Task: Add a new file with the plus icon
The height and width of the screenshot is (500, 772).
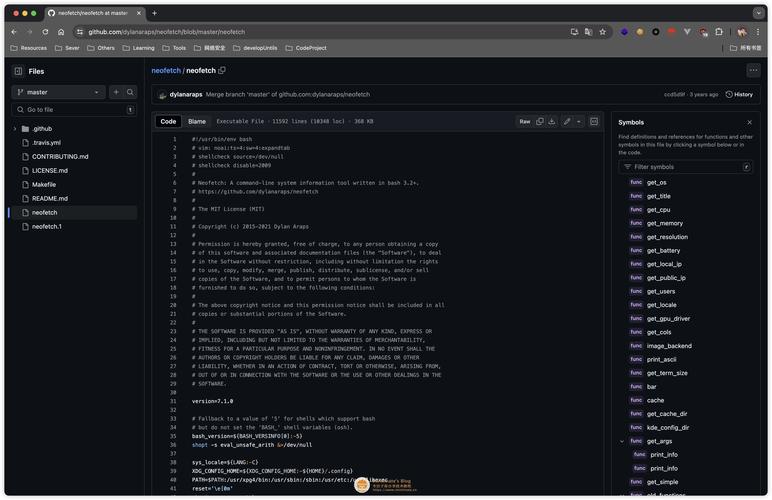Action: pyautogui.click(x=115, y=92)
